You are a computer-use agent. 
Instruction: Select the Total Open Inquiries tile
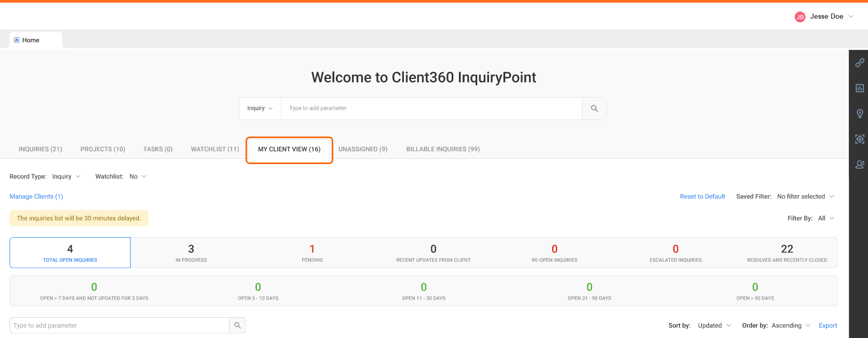pos(70,253)
